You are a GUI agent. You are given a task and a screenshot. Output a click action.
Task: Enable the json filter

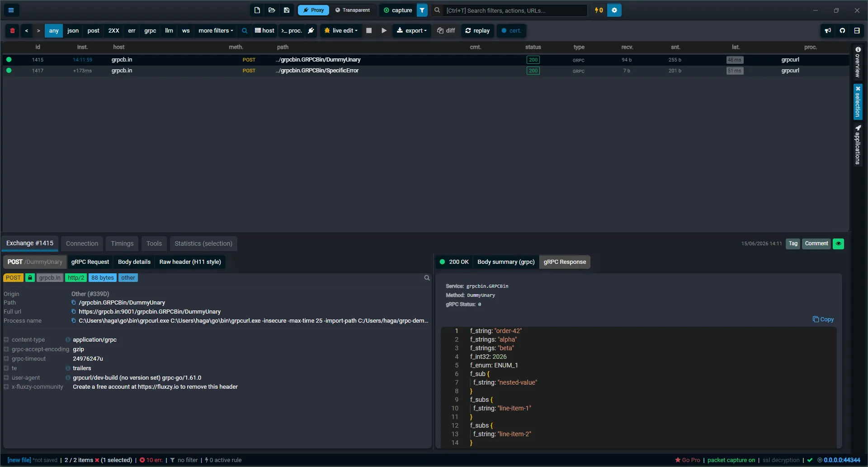[x=73, y=30]
